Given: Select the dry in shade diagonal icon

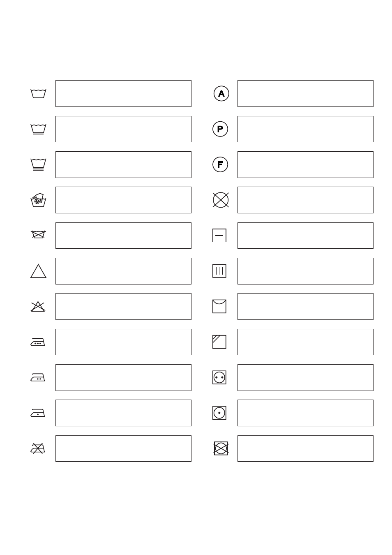Looking at the screenshot, I should click(219, 342).
